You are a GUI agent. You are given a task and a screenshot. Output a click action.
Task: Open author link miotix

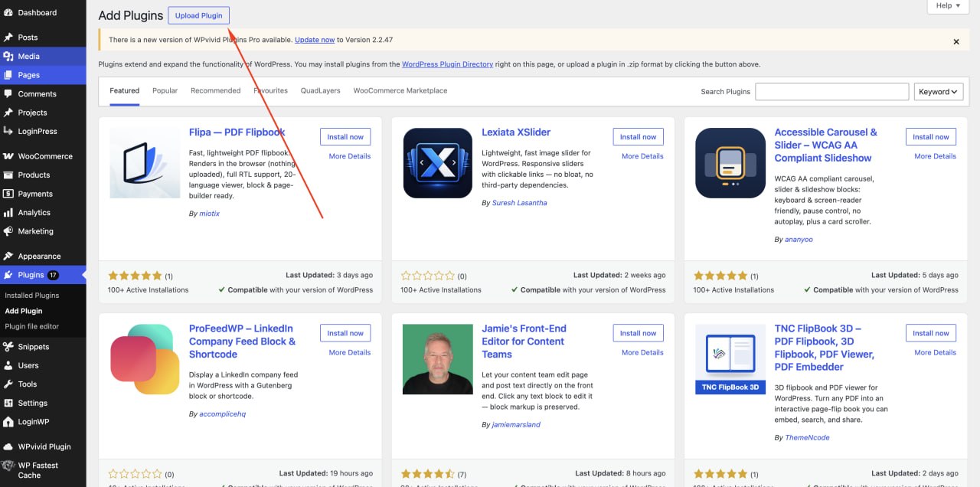click(x=210, y=214)
